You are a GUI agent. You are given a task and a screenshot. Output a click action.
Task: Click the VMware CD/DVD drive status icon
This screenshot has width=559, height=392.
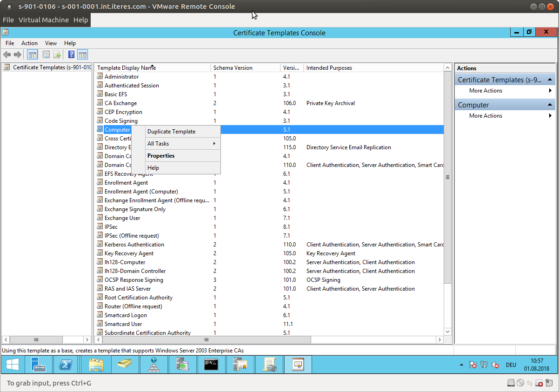pyautogui.click(x=520, y=383)
